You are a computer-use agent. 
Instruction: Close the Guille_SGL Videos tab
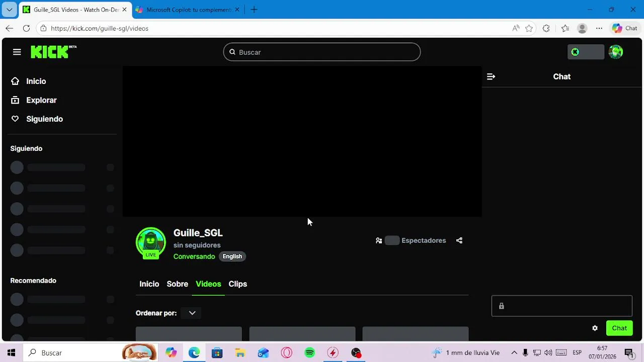pyautogui.click(x=124, y=10)
